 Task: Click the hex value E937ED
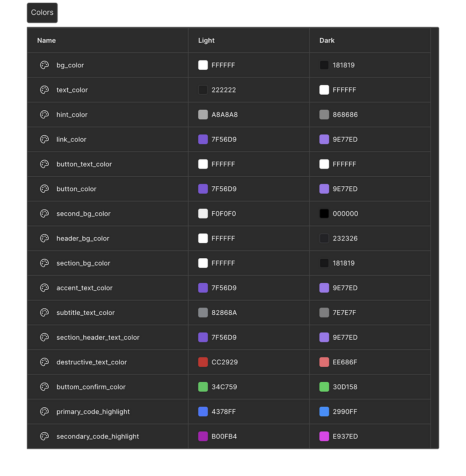coord(345,436)
